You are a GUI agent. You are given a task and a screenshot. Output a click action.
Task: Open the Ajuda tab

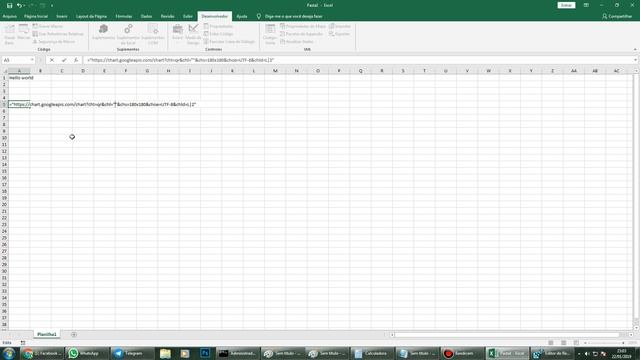242,16
